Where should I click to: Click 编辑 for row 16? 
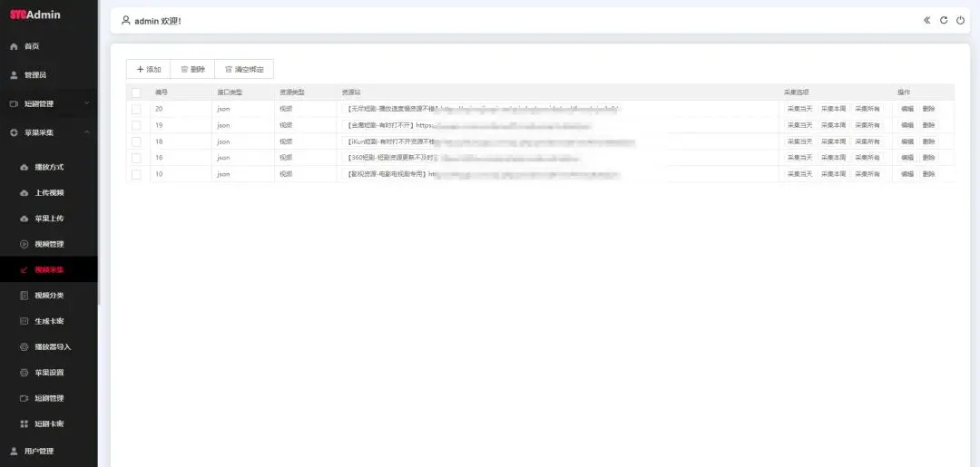pyautogui.click(x=907, y=158)
